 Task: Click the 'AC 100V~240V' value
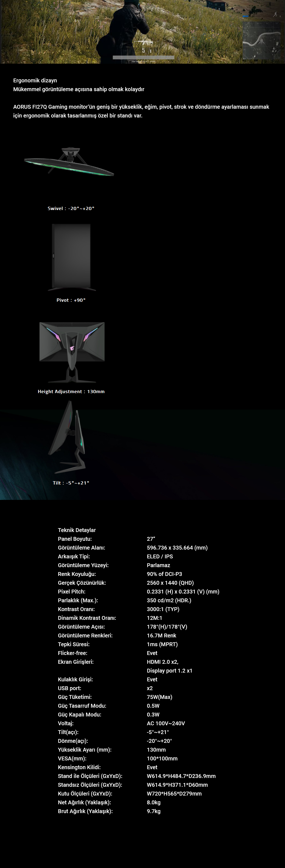[x=166, y=723]
